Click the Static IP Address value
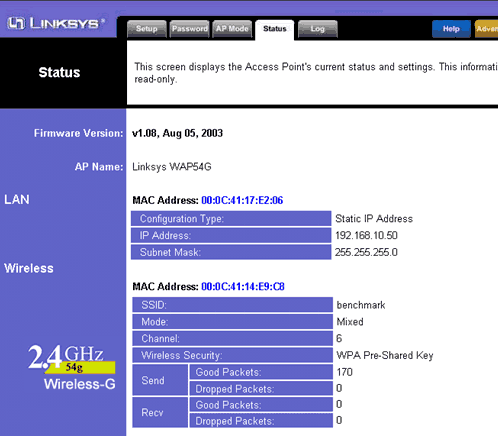Viewport: 498px width, 436px height. [x=374, y=219]
